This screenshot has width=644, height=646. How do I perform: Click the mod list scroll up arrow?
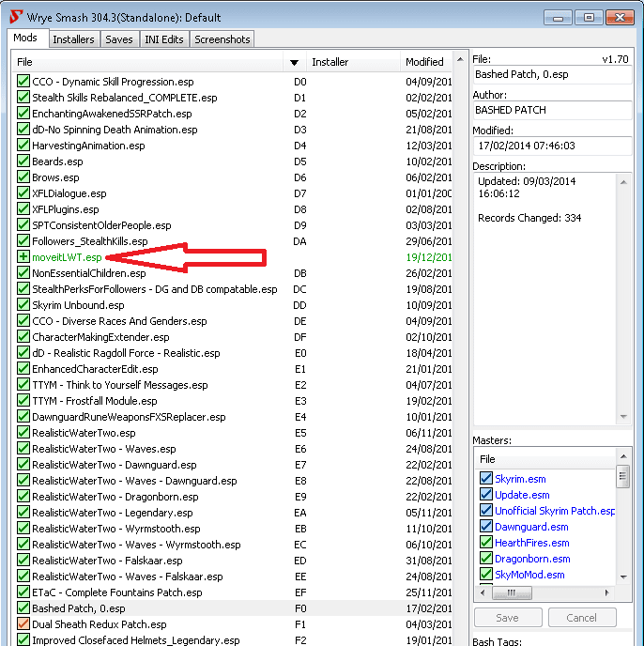point(460,60)
